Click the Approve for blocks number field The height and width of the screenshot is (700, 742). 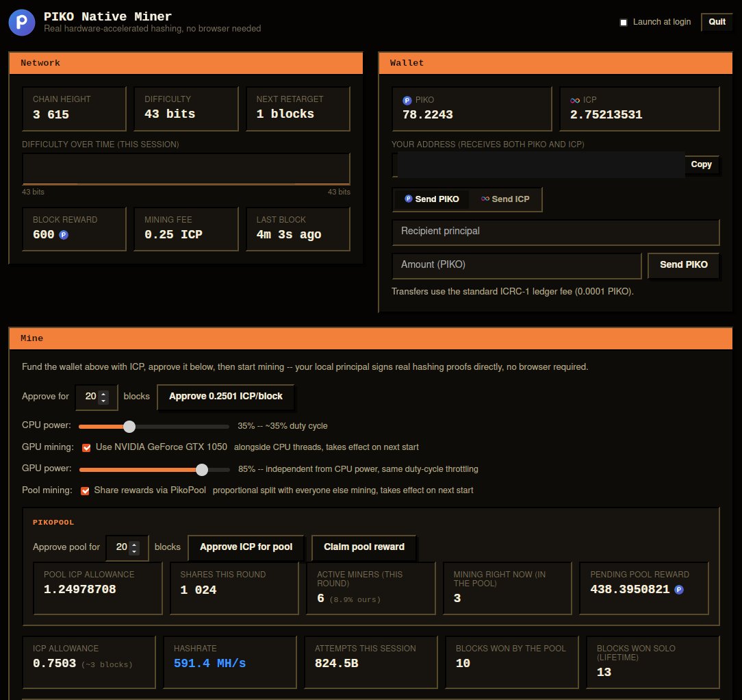pos(96,397)
